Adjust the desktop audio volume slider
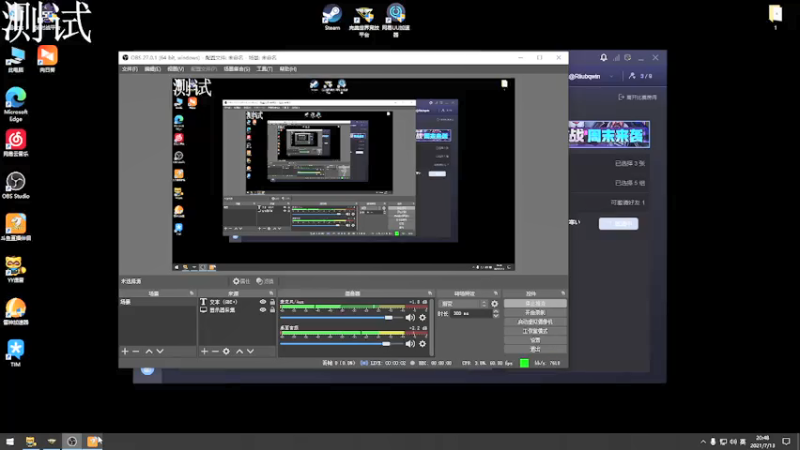The height and width of the screenshot is (450, 800). point(341,344)
